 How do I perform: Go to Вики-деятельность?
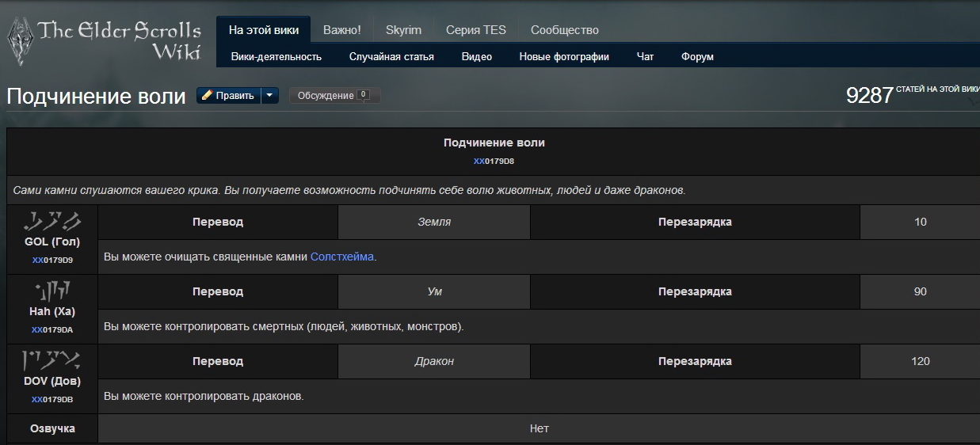coord(276,56)
